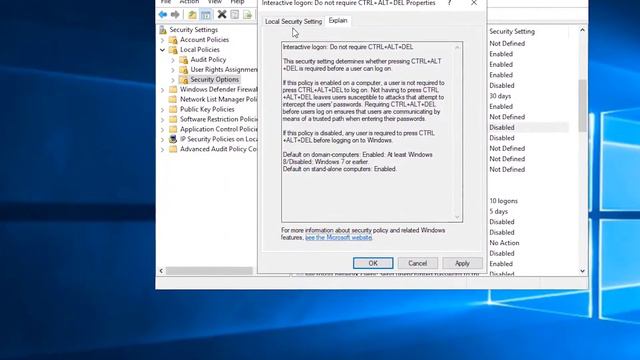The width and height of the screenshot is (640, 360).
Task: Click the OK button
Action: pos(373,263)
